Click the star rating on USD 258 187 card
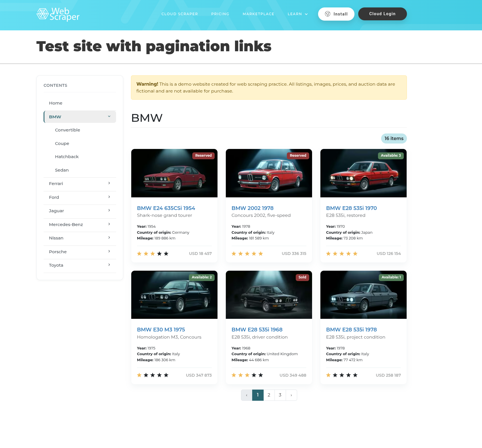This screenshot has height=448, width=482. coord(342,375)
